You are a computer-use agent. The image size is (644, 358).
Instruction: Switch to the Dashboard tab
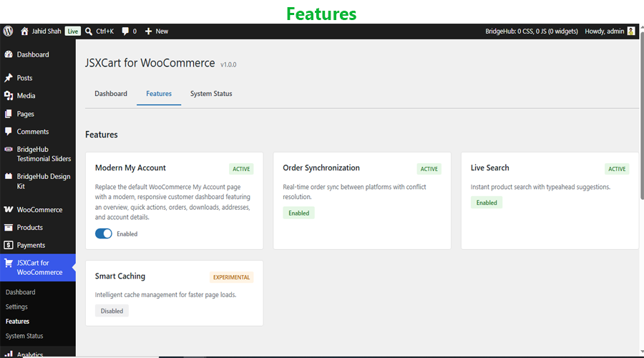[x=111, y=94]
